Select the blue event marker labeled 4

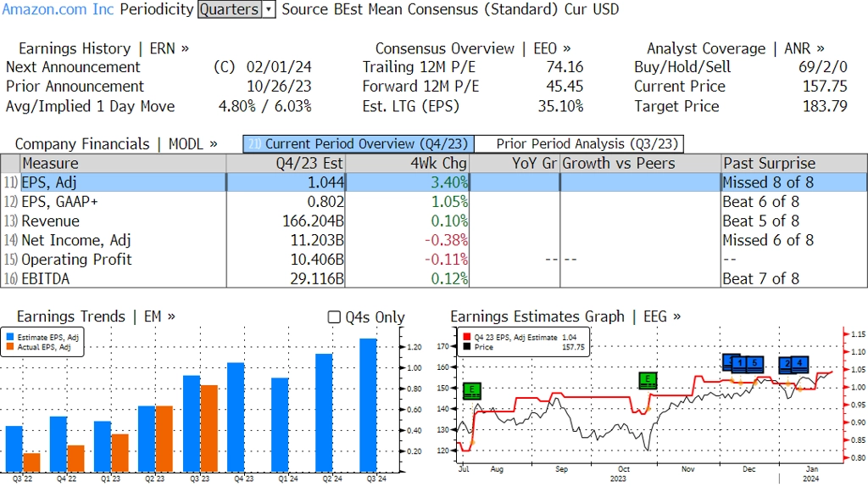(x=800, y=365)
